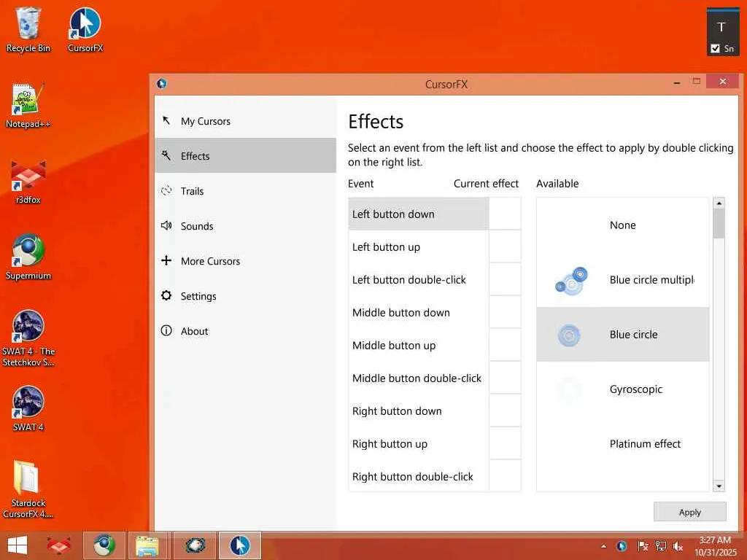The height and width of the screenshot is (560, 747).
Task: Click the My Cursors arrow icon
Action: [x=166, y=120]
